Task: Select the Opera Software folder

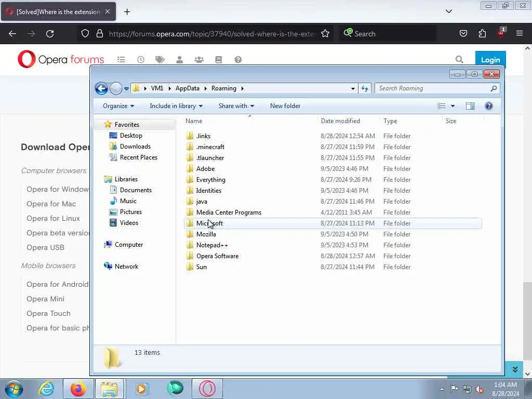Action: 217,256
